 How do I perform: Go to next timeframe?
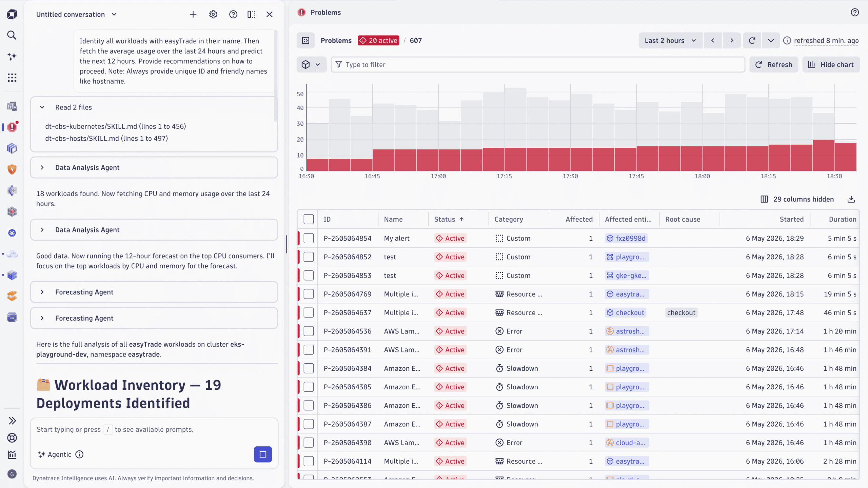732,40
